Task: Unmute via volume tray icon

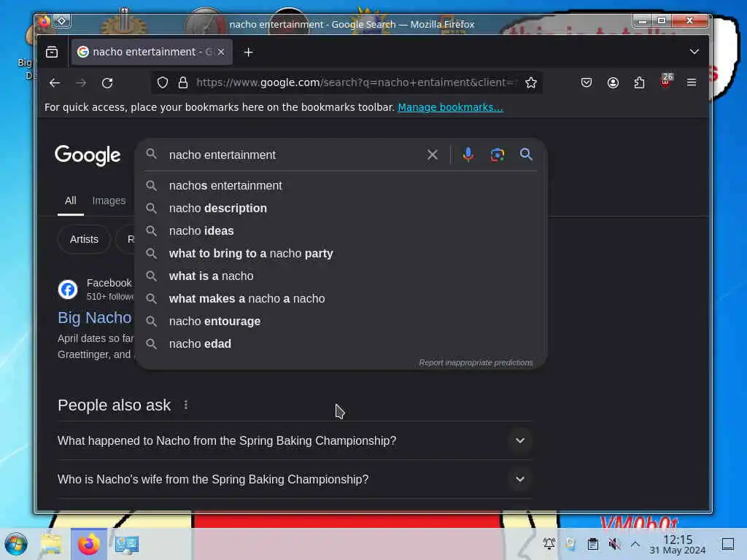Action: pyautogui.click(x=614, y=544)
